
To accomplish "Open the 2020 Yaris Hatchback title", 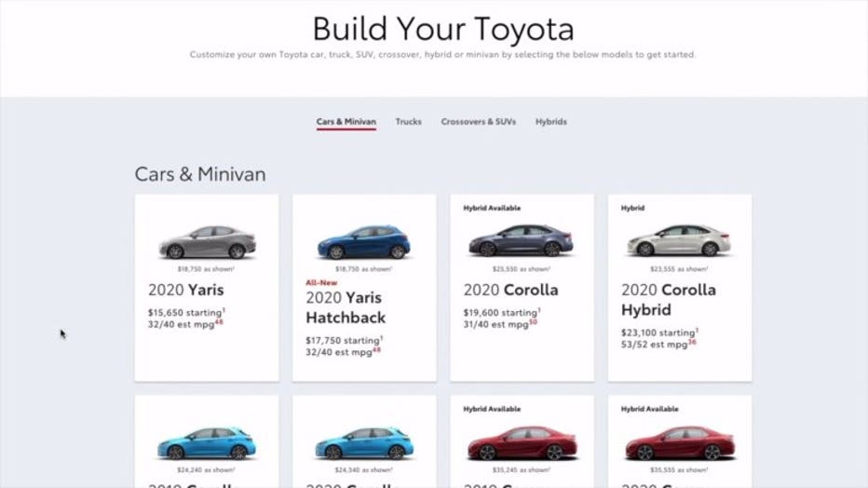I will [346, 307].
